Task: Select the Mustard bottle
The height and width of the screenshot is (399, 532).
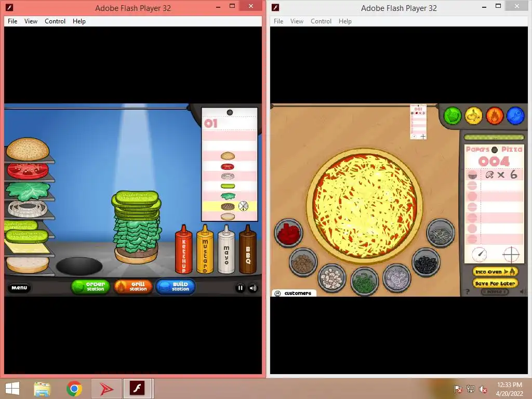Action: (x=205, y=249)
